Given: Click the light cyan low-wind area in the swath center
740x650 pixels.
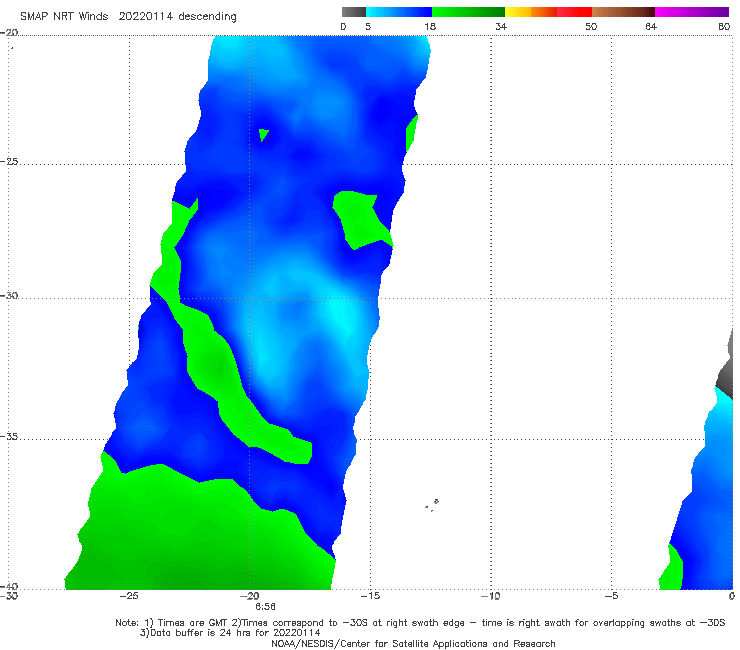Looking at the screenshot, I should point(302,326).
